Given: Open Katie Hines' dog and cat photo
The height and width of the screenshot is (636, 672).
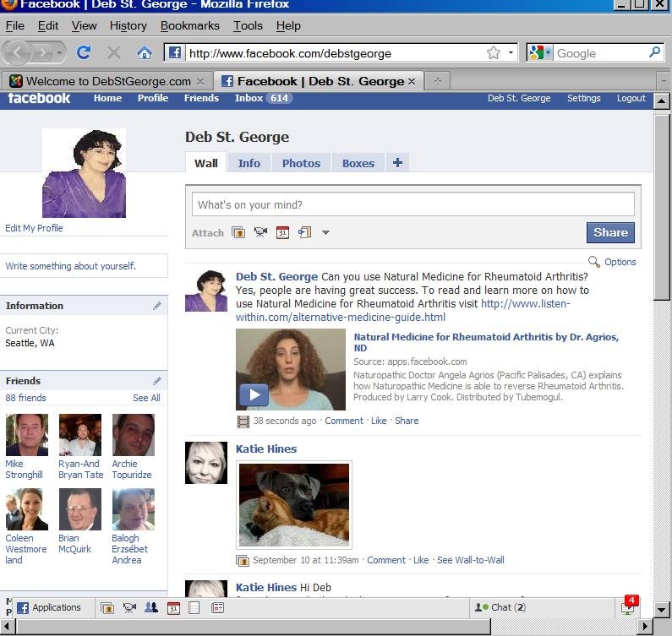Looking at the screenshot, I should pos(294,505).
